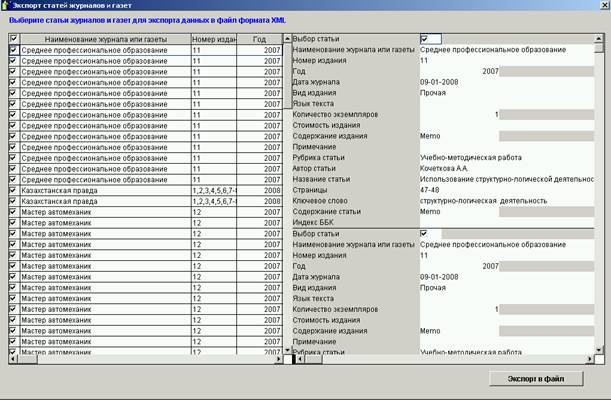Click the "2008" year cell of first Казахстанская правда row
This screenshot has width=611, height=400.
coord(259,190)
